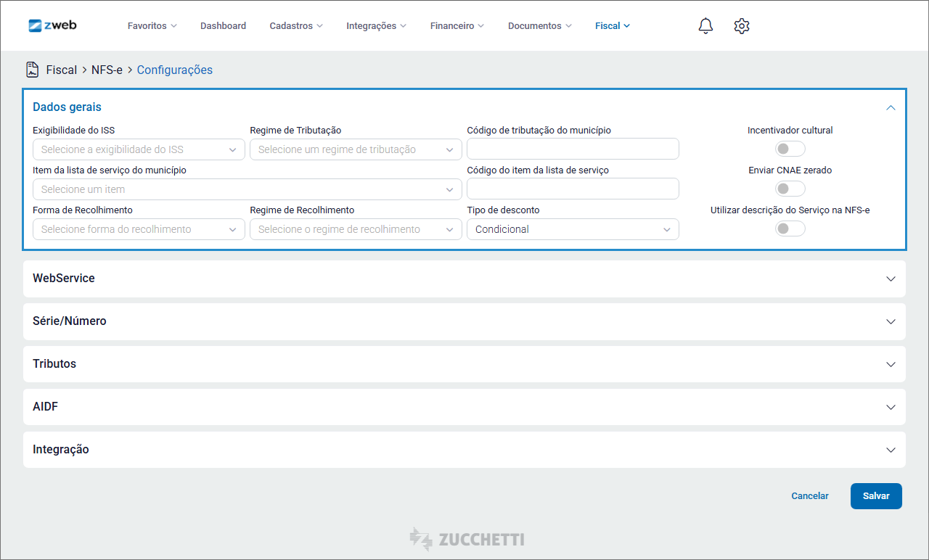This screenshot has height=560, width=929.
Task: Collapse Dados gerais using the chevron
Action: pyautogui.click(x=891, y=107)
